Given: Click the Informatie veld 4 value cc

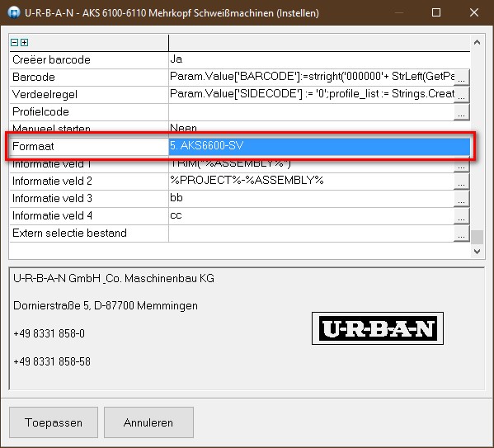Looking at the screenshot, I should [x=312, y=216].
